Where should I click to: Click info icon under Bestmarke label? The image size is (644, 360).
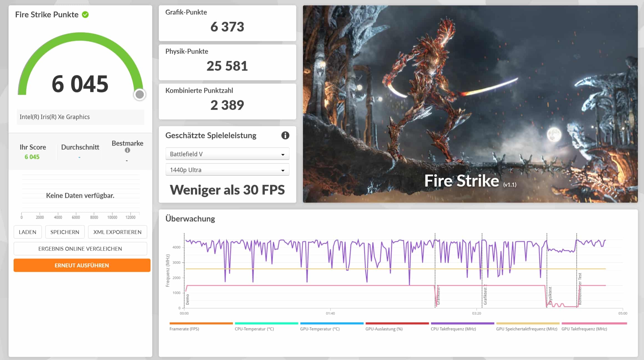pos(127,150)
